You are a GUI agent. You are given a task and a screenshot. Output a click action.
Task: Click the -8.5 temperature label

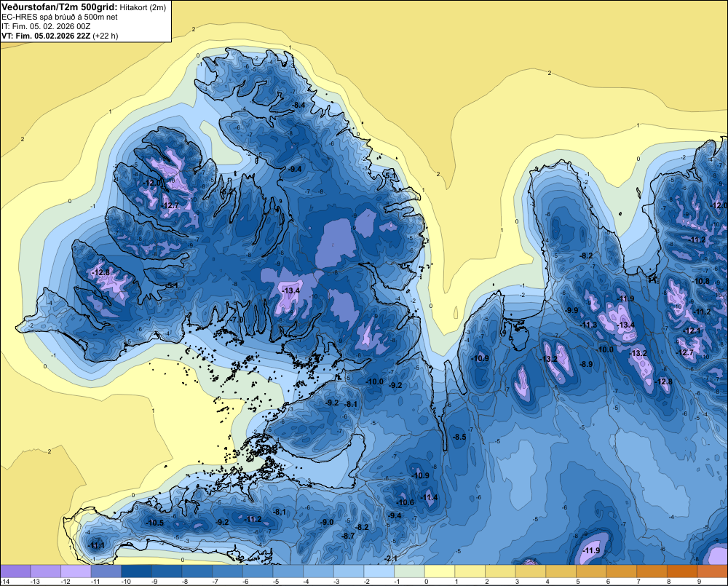(459, 437)
